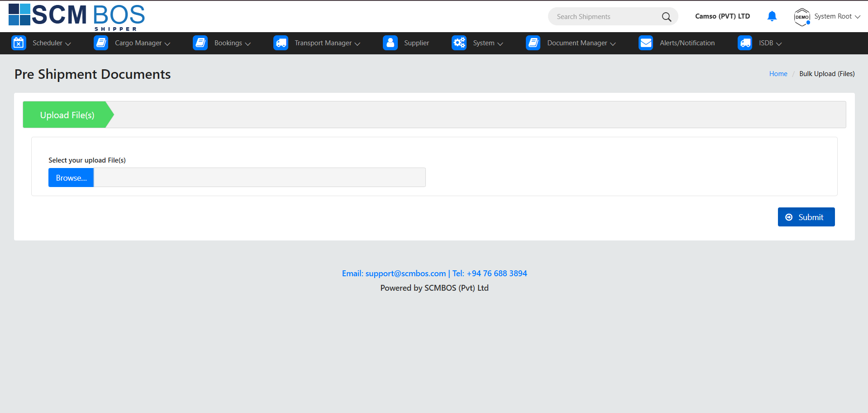The width and height of the screenshot is (868, 413).
Task: Click the Camso (PVT) LTD company name
Action: [x=722, y=16]
